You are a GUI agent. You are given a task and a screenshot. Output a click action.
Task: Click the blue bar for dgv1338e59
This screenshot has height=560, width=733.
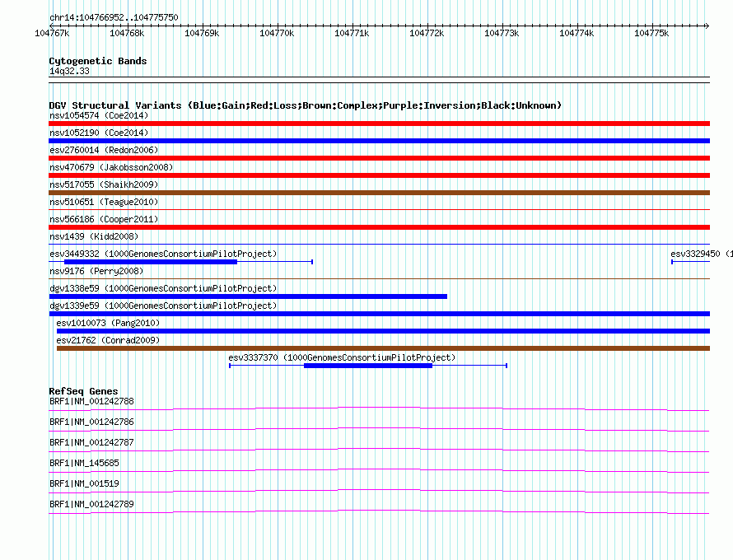(x=248, y=296)
